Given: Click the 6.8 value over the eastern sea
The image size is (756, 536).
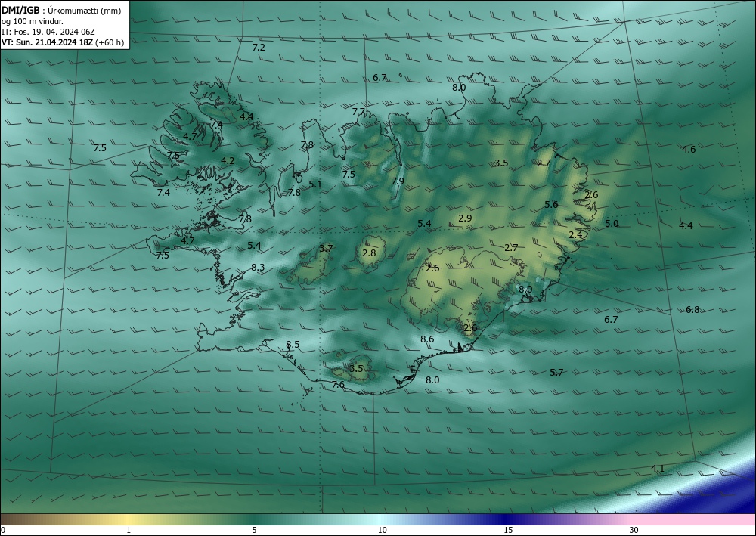Looking at the screenshot, I should tap(692, 310).
